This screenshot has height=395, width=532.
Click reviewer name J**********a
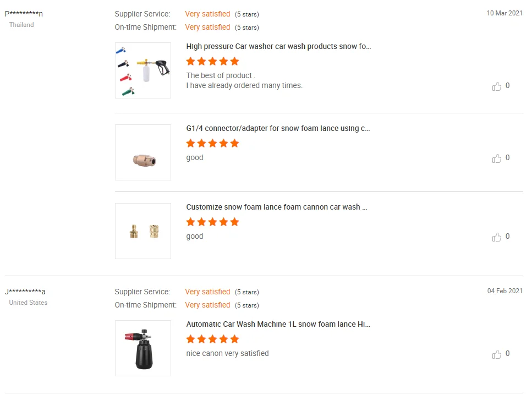pos(25,292)
